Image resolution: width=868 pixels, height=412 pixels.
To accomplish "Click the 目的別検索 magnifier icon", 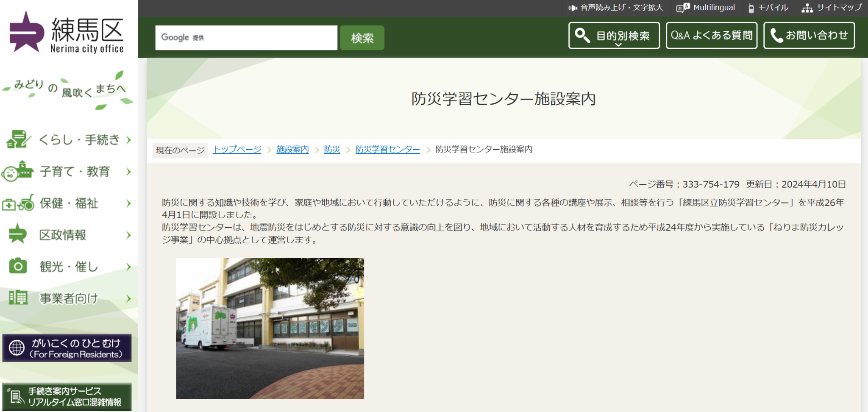I will tap(581, 35).
